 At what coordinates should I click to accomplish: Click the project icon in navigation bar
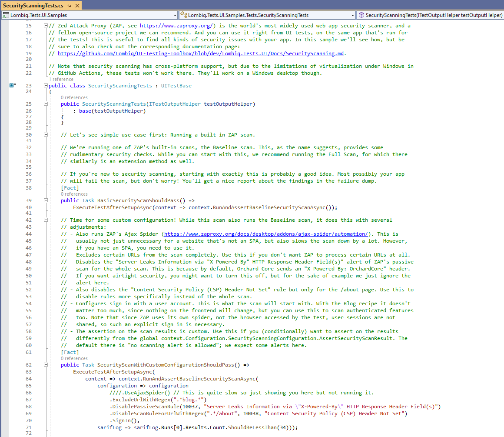[x=6, y=15]
